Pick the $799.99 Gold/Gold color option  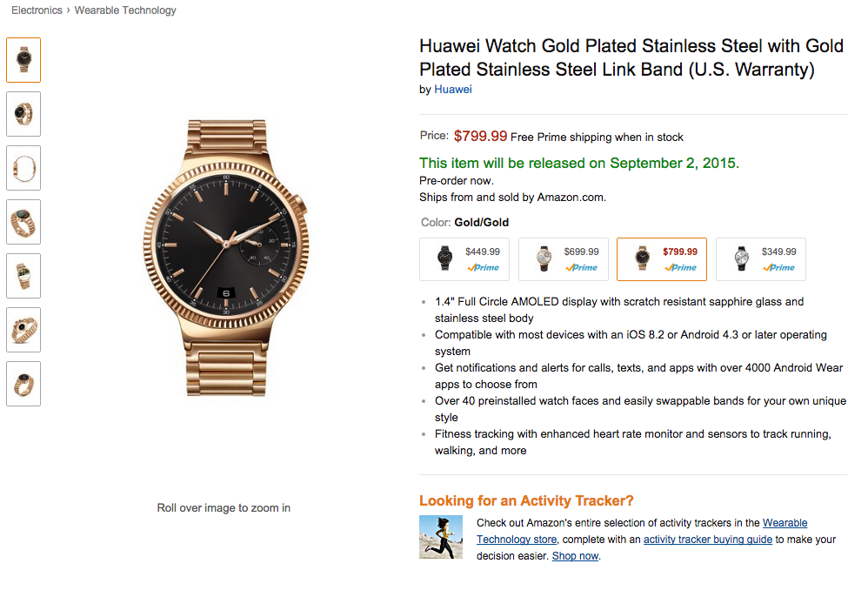point(661,259)
